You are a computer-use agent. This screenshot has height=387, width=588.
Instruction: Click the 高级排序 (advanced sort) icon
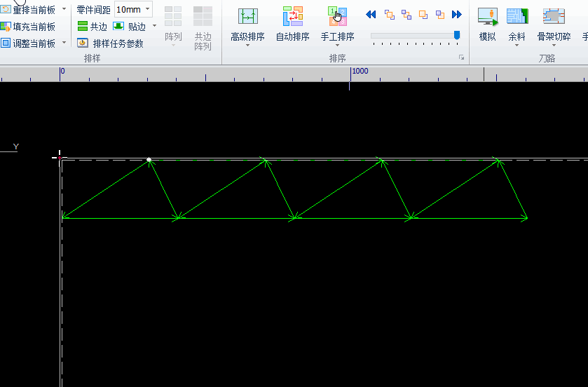[x=247, y=17]
